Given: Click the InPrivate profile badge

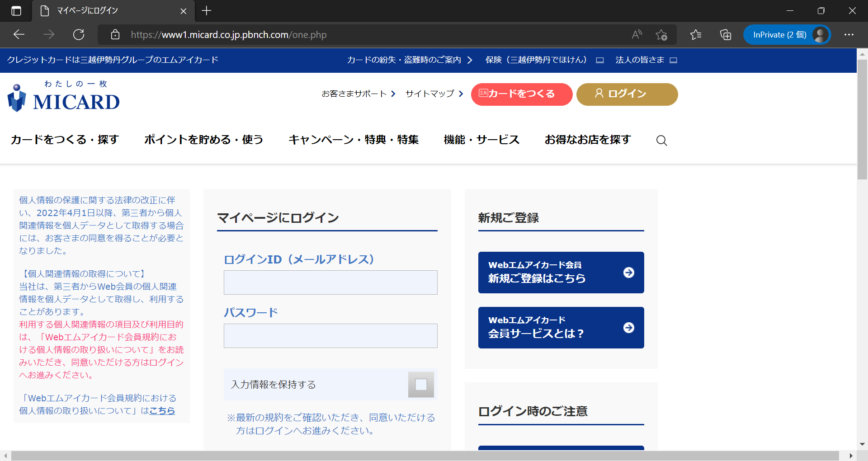Looking at the screenshot, I should 787,35.
